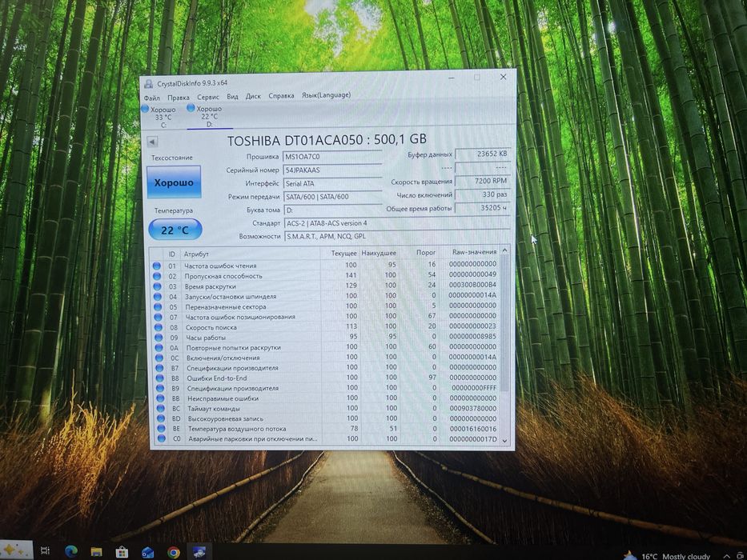
Task: Open Outlook from the taskbar
Action: click(x=147, y=552)
